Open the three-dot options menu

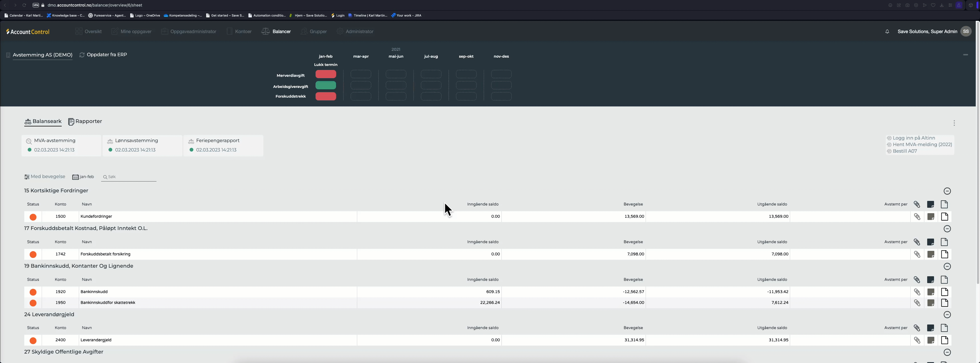(x=954, y=123)
